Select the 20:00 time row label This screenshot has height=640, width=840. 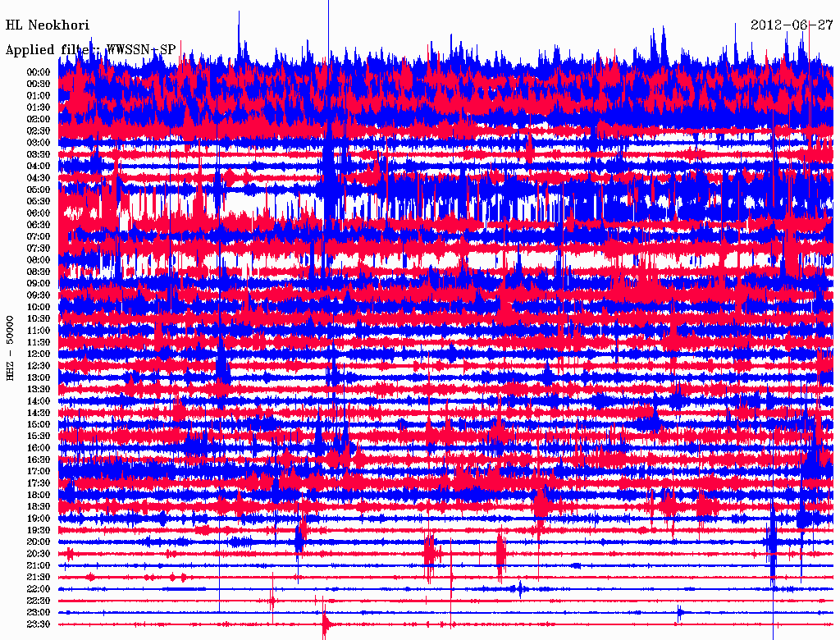pos(39,542)
